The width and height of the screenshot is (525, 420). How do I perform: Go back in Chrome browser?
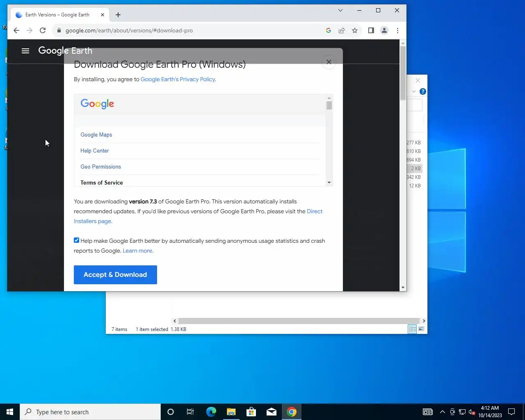16,30
